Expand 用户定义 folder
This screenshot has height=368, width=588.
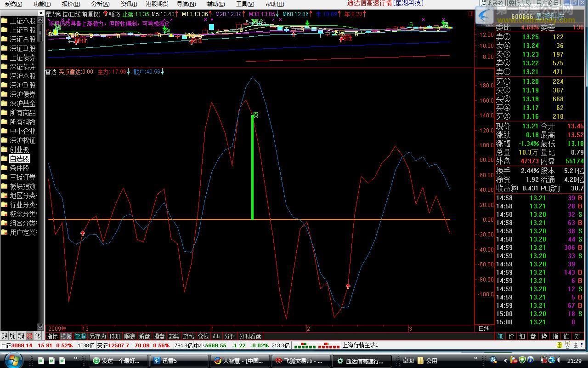pyautogui.click(x=18, y=232)
